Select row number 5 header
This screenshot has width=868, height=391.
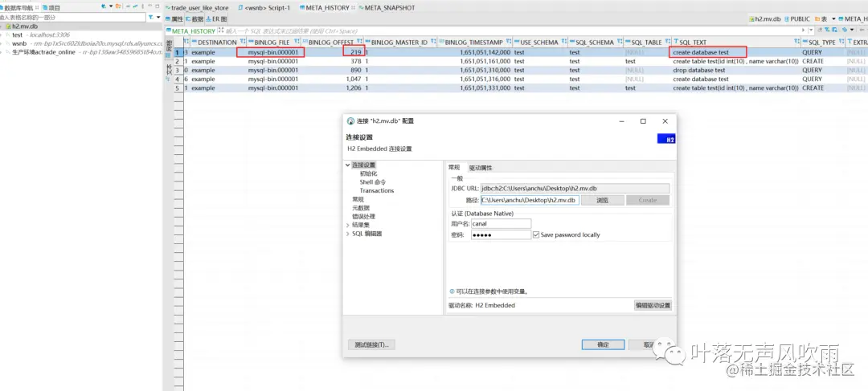pos(178,88)
